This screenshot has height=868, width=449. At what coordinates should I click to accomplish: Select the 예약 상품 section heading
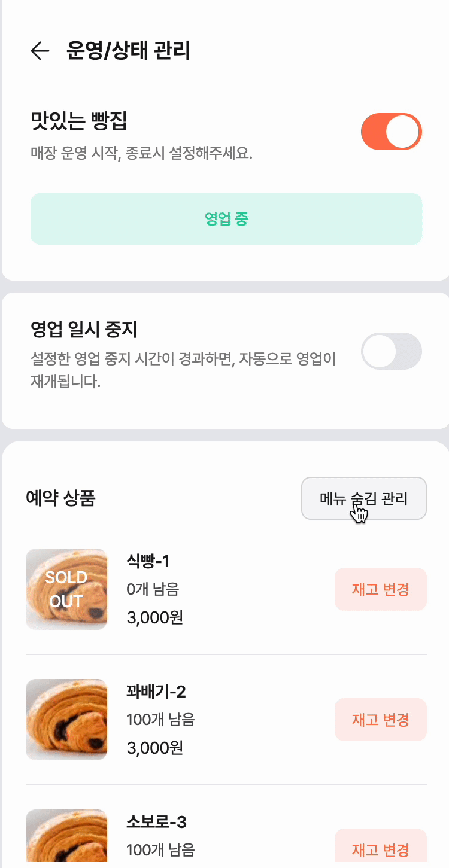coord(60,498)
